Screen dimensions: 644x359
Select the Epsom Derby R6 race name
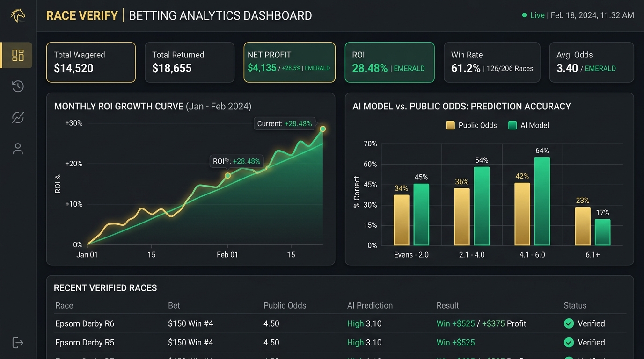[85, 323]
